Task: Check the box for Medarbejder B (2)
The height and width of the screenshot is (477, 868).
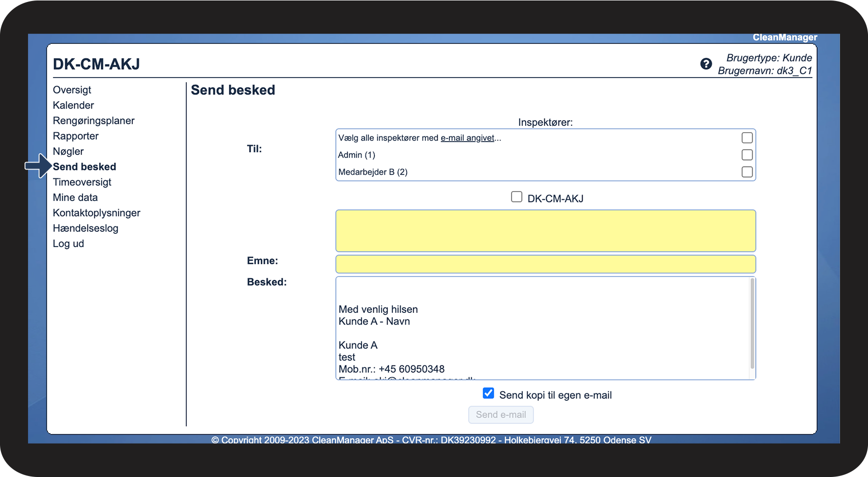Action: pyautogui.click(x=747, y=172)
